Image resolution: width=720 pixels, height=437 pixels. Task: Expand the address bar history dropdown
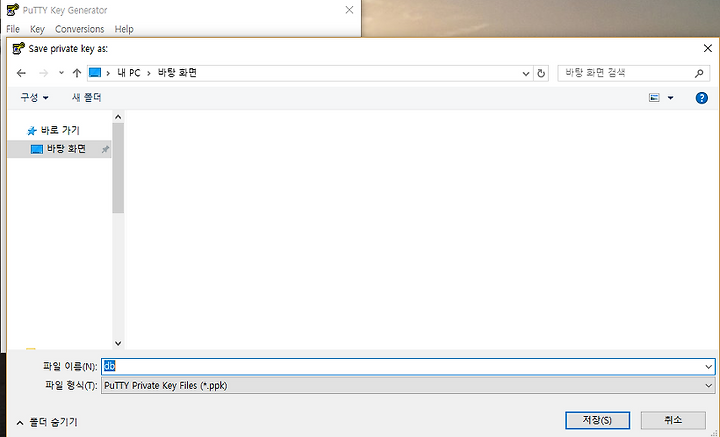526,73
